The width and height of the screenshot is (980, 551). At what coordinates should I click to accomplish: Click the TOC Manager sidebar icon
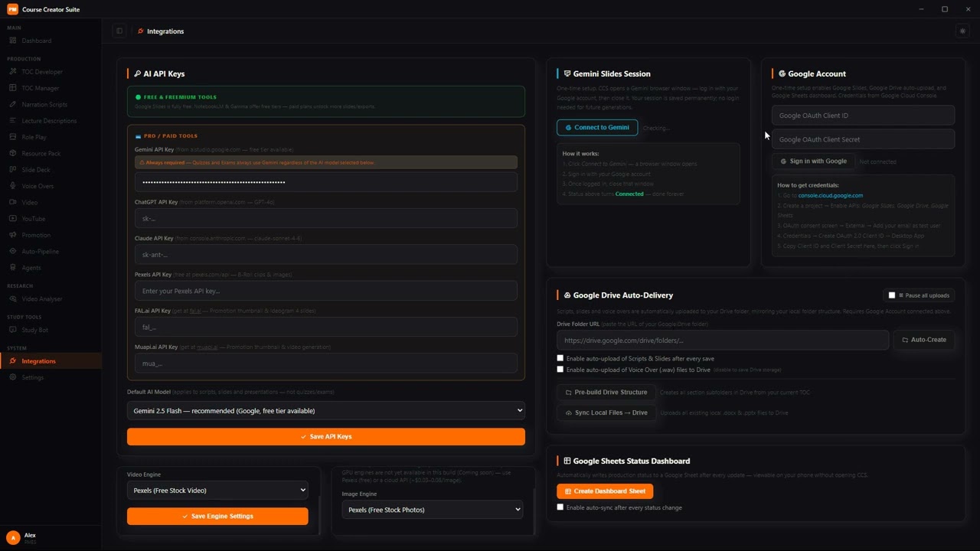click(x=13, y=88)
